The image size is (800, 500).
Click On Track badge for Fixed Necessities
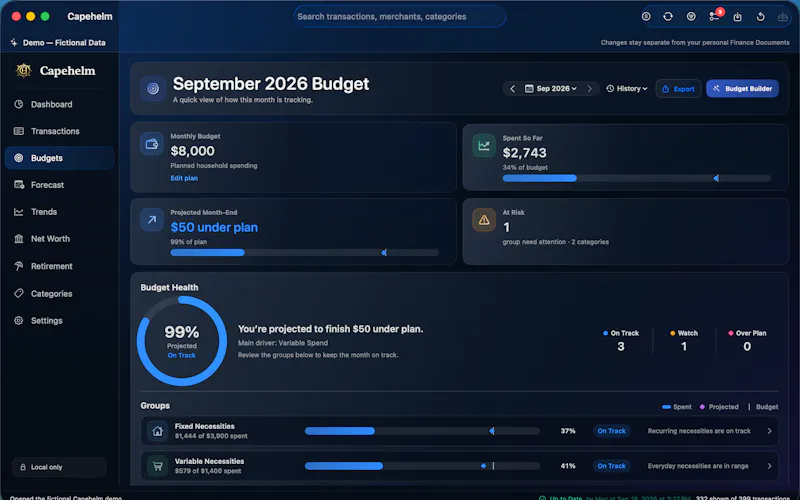611,431
